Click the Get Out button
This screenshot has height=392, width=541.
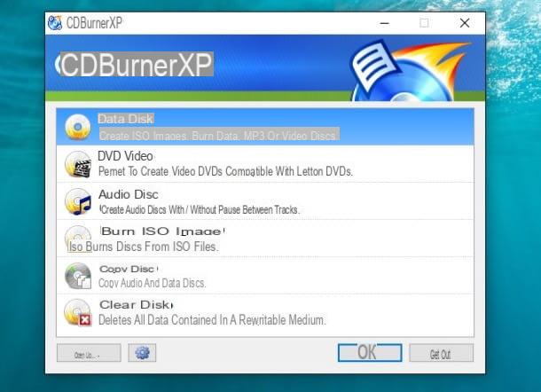pyautogui.click(x=441, y=353)
